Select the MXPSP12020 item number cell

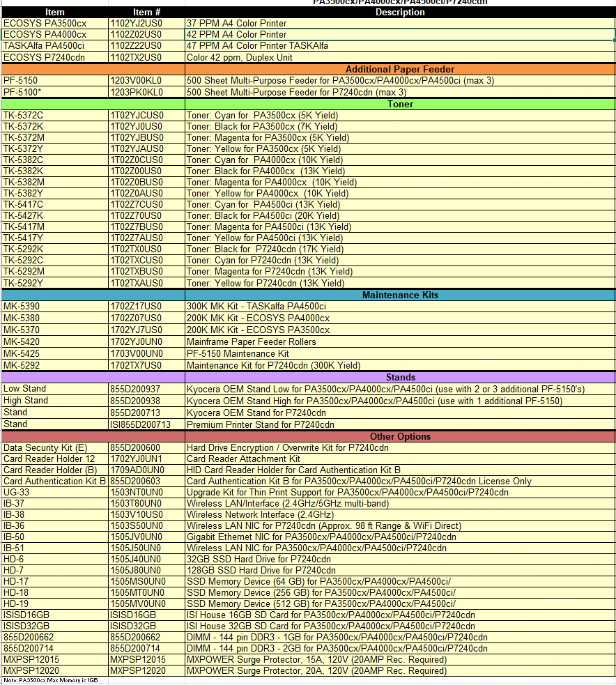click(146, 670)
